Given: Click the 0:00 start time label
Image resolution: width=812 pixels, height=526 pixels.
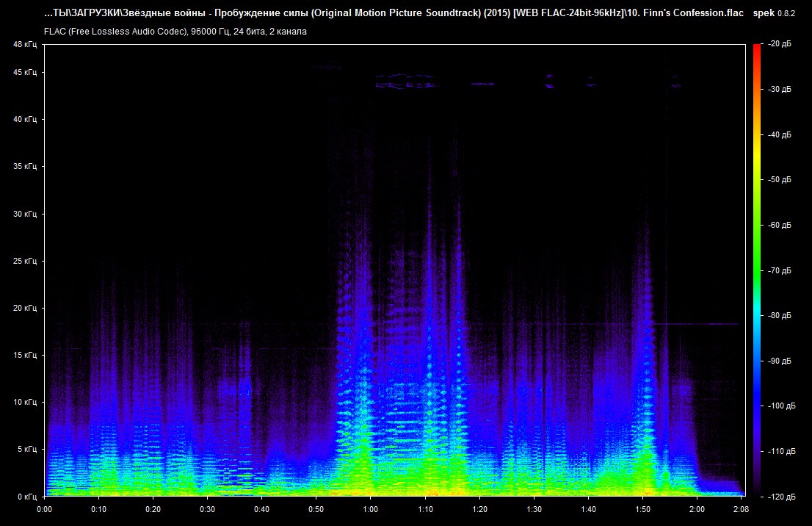Looking at the screenshot, I should pyautogui.click(x=44, y=508).
